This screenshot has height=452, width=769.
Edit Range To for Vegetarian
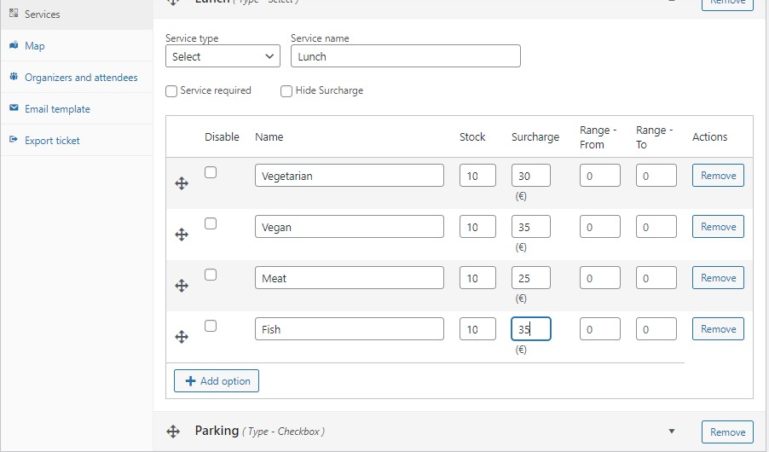pyautogui.click(x=656, y=176)
